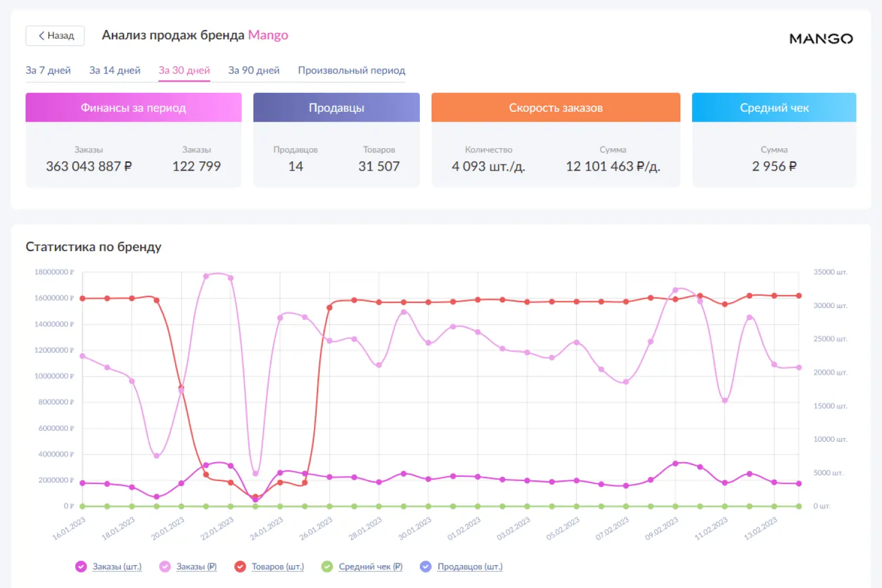This screenshot has height=588, width=882.
Task: Click the Средний чек card header
Action: tap(774, 108)
